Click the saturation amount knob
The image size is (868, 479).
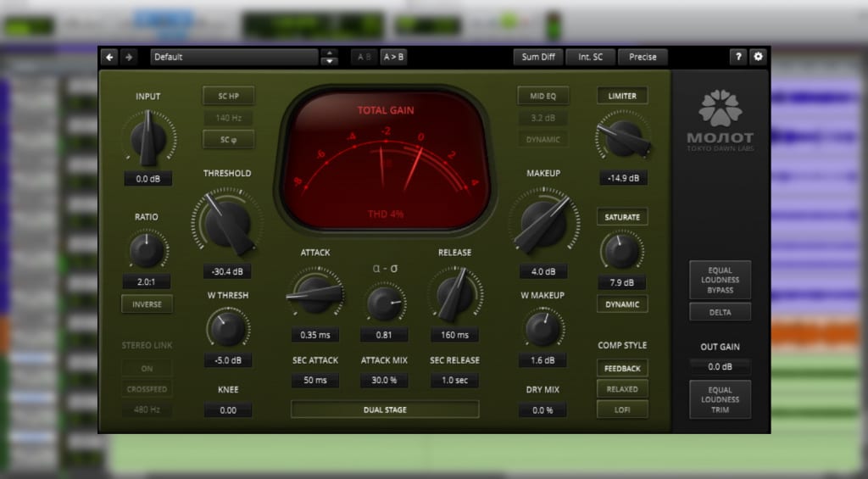click(621, 251)
